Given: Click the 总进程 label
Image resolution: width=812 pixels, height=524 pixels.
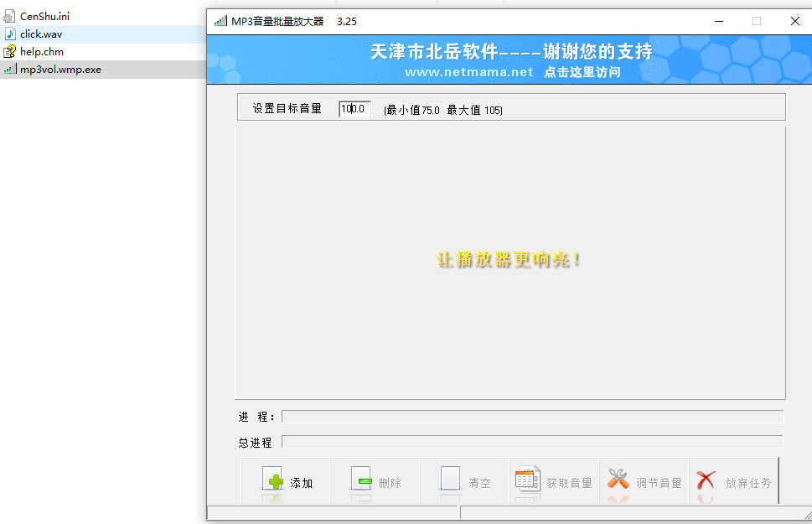Looking at the screenshot, I should 256,443.
